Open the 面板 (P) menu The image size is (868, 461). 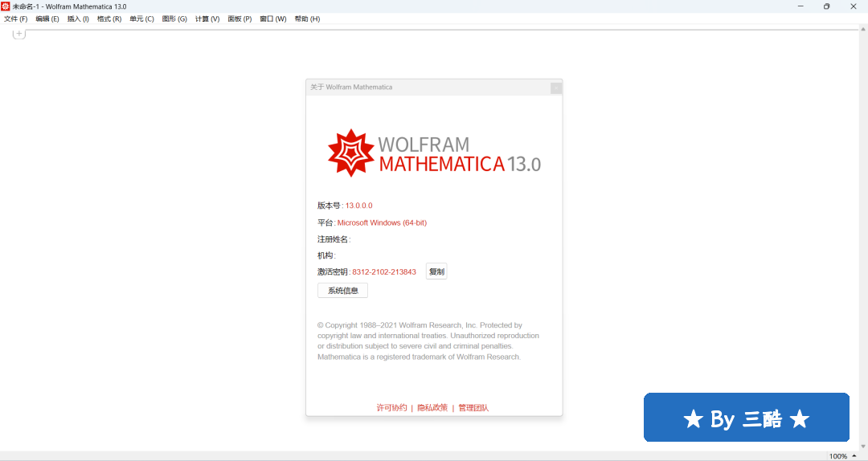tap(240, 18)
